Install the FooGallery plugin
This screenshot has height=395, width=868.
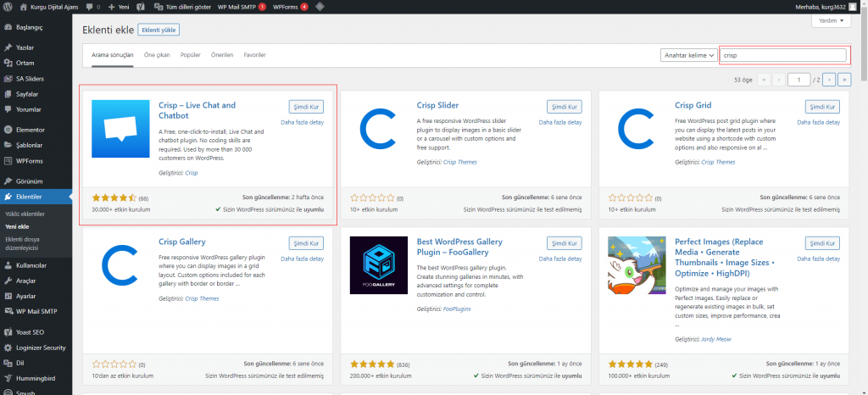(x=564, y=243)
